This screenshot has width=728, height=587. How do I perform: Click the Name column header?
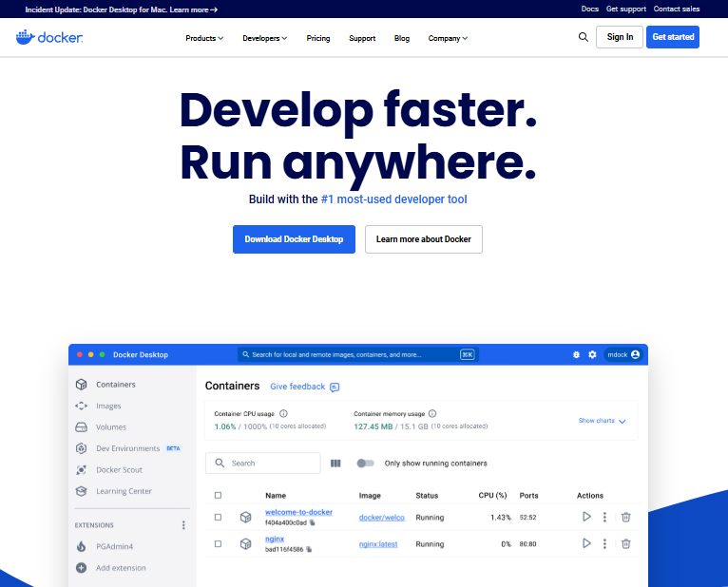point(276,496)
